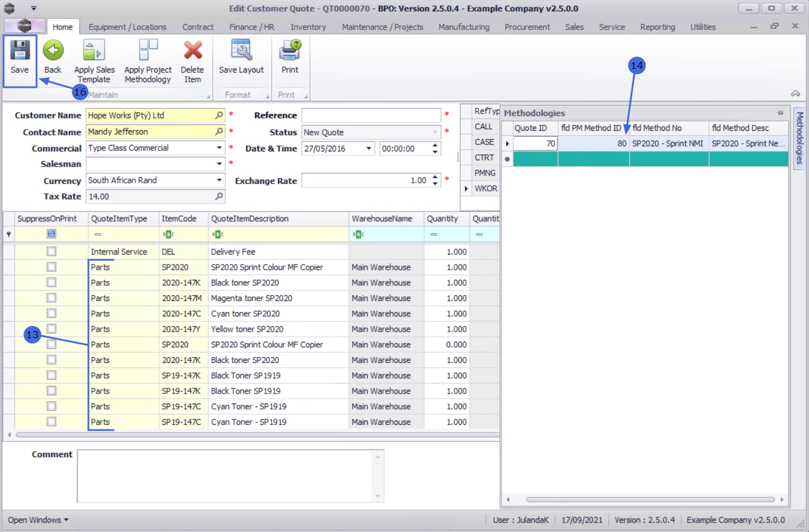This screenshot has width=809, height=532.
Task: Pin the Methodologies panel
Action: 780,113
